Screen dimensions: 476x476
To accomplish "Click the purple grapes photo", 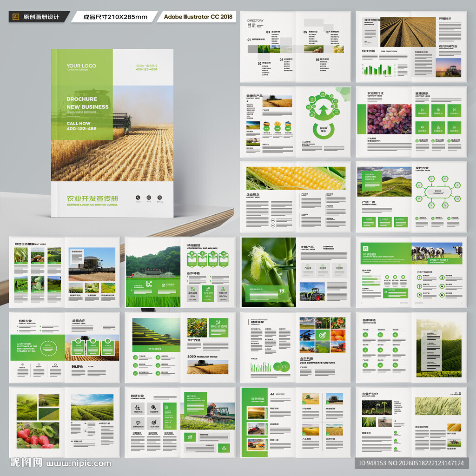I will click(390, 119).
